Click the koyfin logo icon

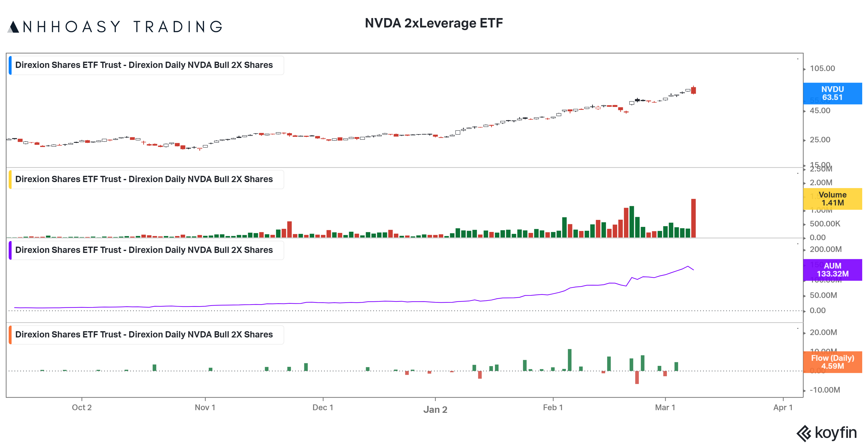coord(804,433)
